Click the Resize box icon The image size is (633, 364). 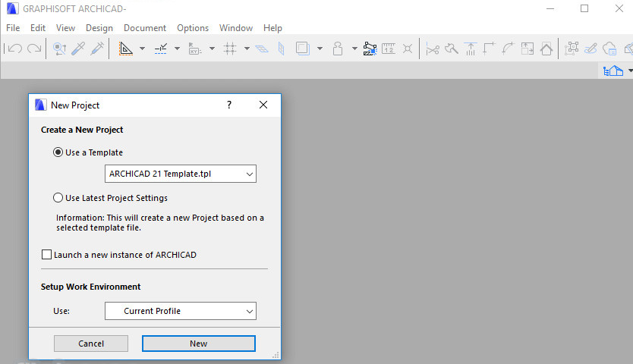(527, 49)
